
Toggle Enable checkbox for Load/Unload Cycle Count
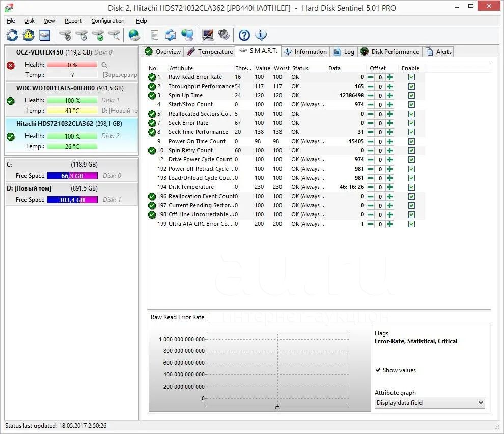point(411,178)
